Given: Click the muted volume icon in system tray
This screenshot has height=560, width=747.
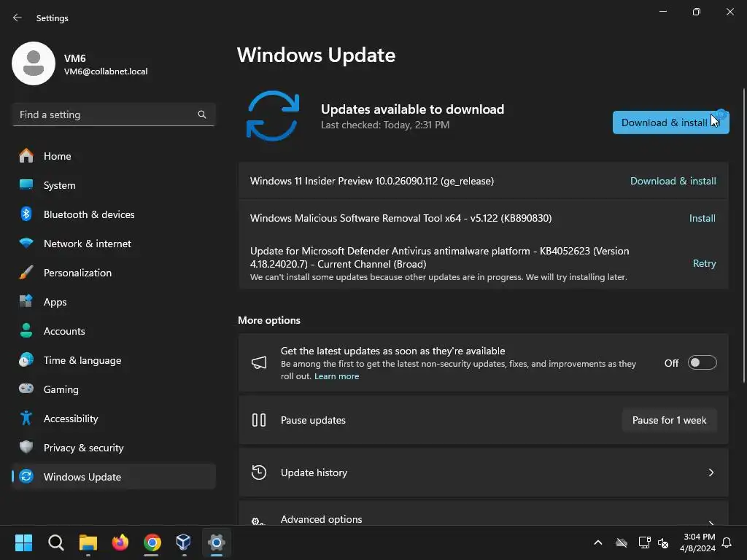Looking at the screenshot, I should coord(662,542).
